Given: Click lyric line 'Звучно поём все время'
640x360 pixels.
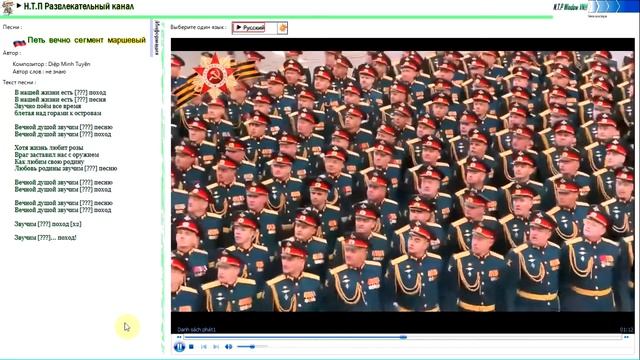Looking at the screenshot, I should [48, 106].
